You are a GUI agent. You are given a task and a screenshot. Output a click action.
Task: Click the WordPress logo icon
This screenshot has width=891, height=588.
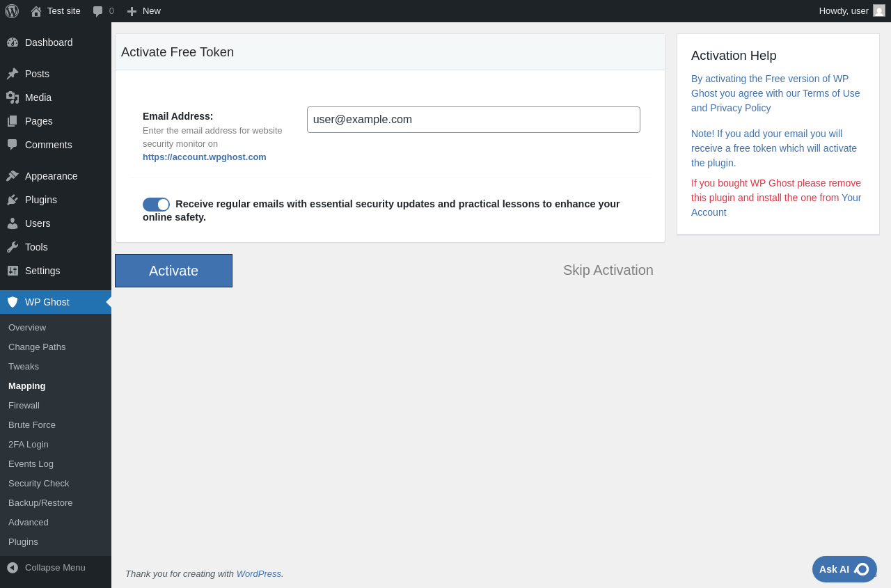pyautogui.click(x=12, y=11)
